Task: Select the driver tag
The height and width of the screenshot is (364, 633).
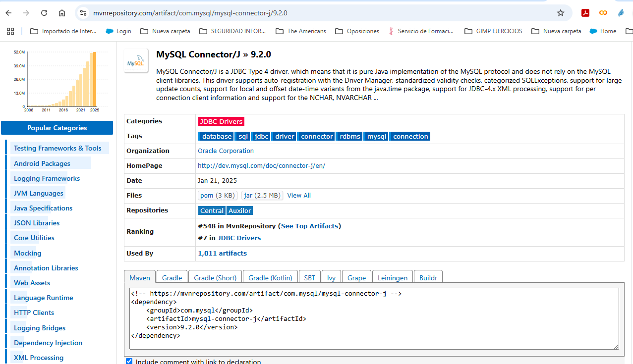Action: point(285,136)
